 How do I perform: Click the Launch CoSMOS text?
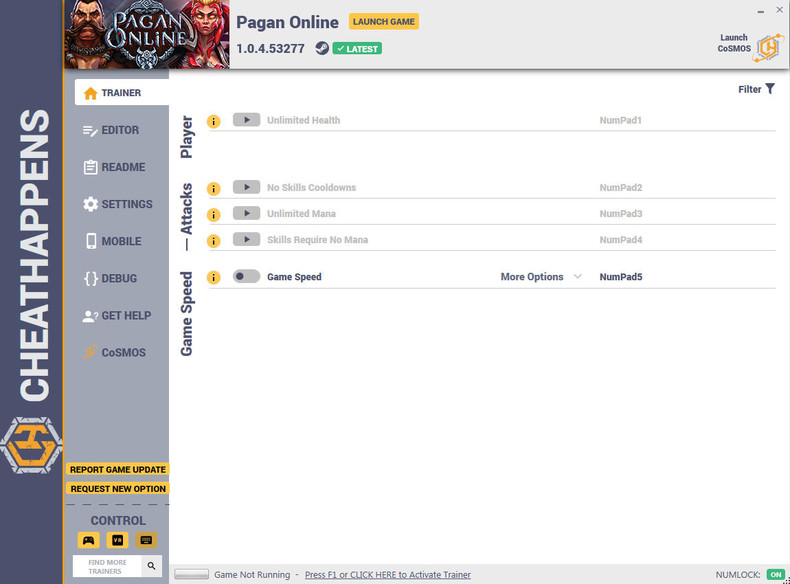[x=734, y=43]
